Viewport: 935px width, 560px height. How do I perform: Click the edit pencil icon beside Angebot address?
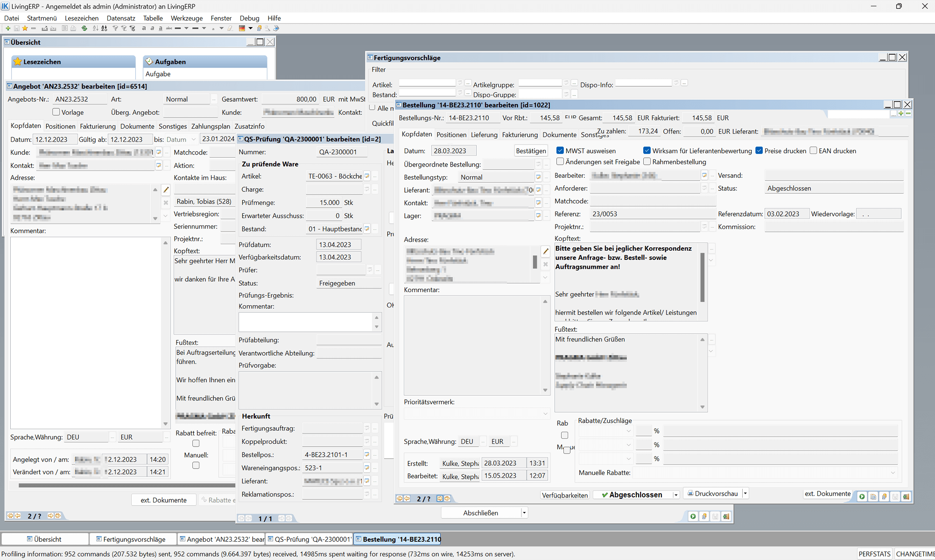pyautogui.click(x=166, y=189)
